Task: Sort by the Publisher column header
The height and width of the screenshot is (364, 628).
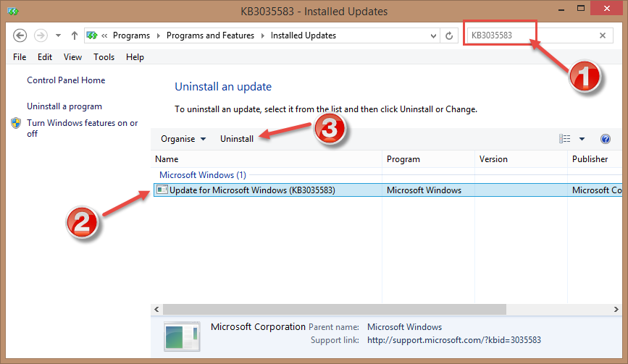Action: tap(595, 159)
